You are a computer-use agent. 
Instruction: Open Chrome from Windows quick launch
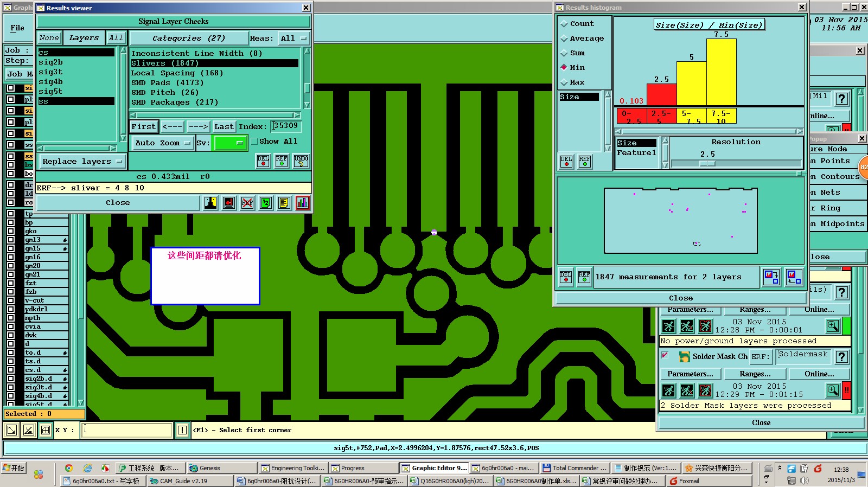click(69, 468)
